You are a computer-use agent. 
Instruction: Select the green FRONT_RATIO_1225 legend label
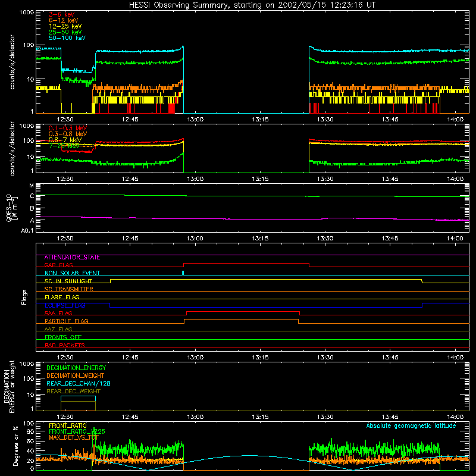tap(77, 431)
